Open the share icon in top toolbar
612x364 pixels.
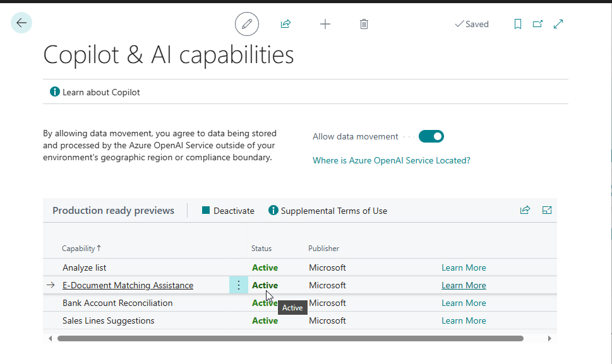tap(285, 24)
